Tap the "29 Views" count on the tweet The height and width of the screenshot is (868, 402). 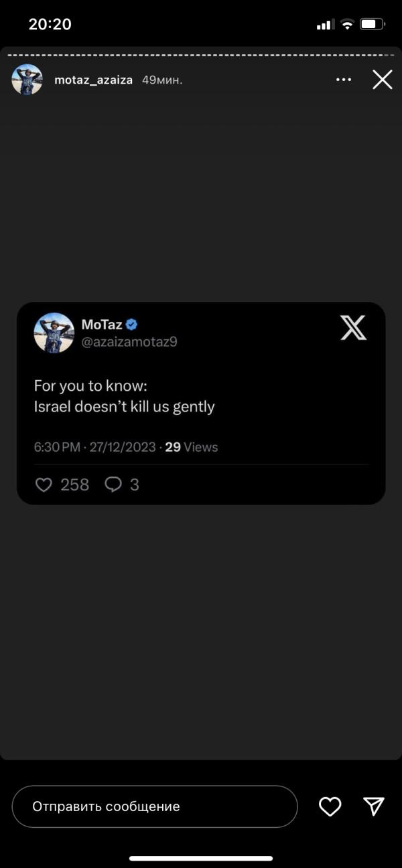pos(191,447)
